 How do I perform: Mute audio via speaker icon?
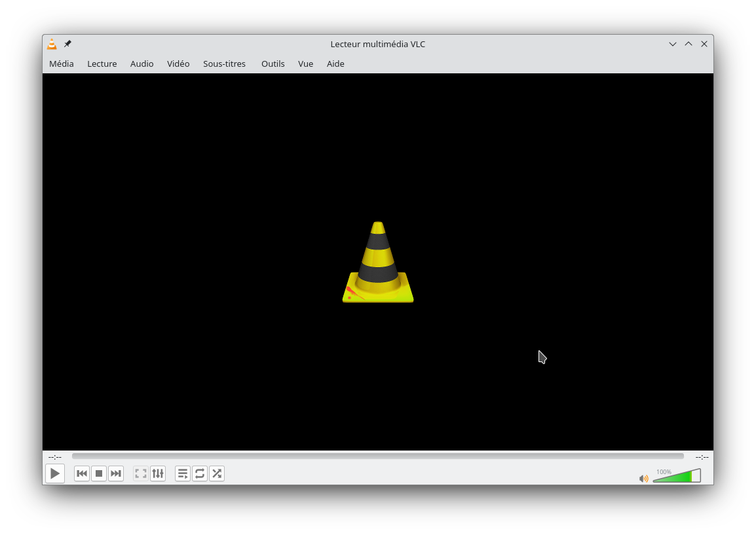click(x=643, y=479)
